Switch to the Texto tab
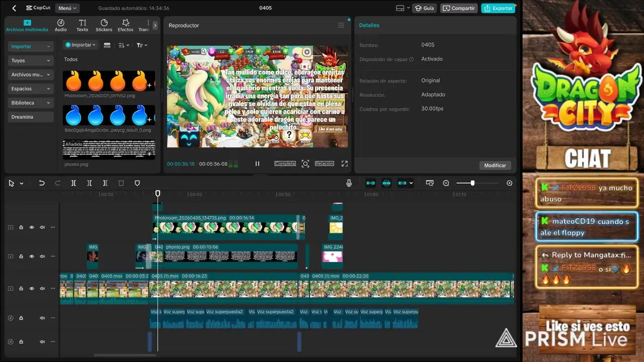Screen dimensions: 644x362 click(x=83, y=25)
